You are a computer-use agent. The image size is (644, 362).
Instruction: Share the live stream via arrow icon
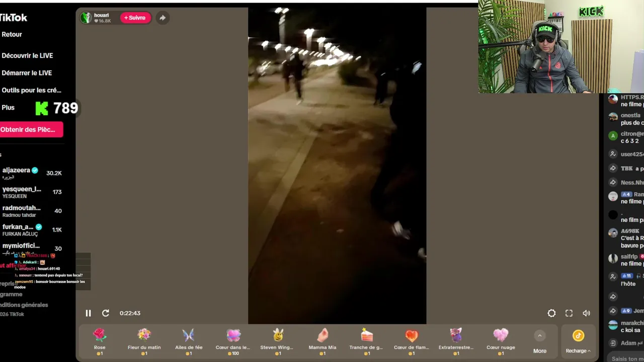pyautogui.click(x=163, y=18)
